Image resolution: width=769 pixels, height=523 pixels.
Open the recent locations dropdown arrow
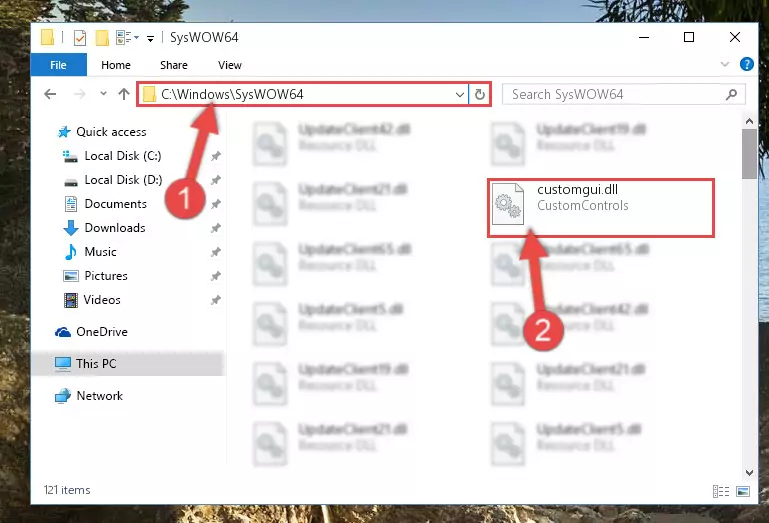(x=103, y=93)
